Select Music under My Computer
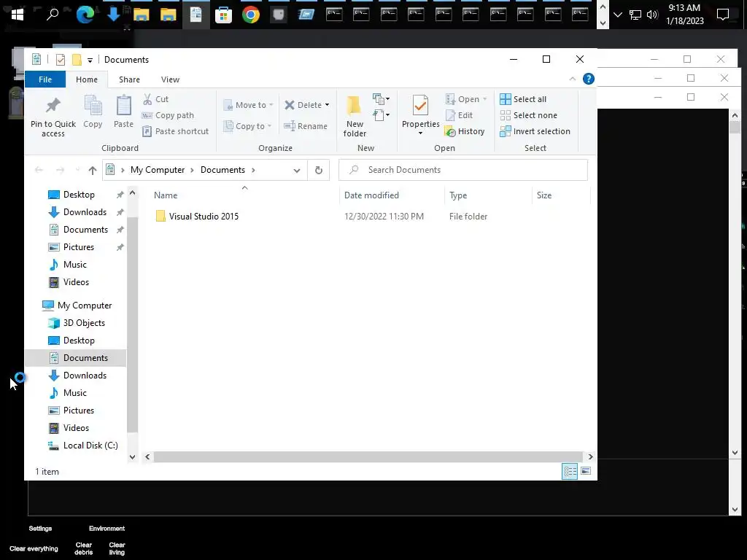The width and height of the screenshot is (747, 560). (75, 393)
